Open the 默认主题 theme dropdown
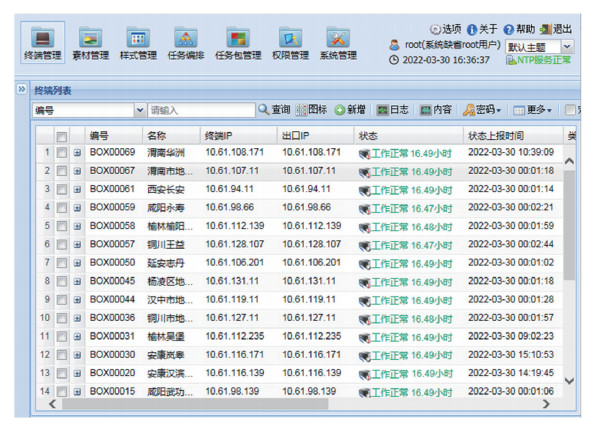The width and height of the screenshot is (606, 427). click(567, 46)
